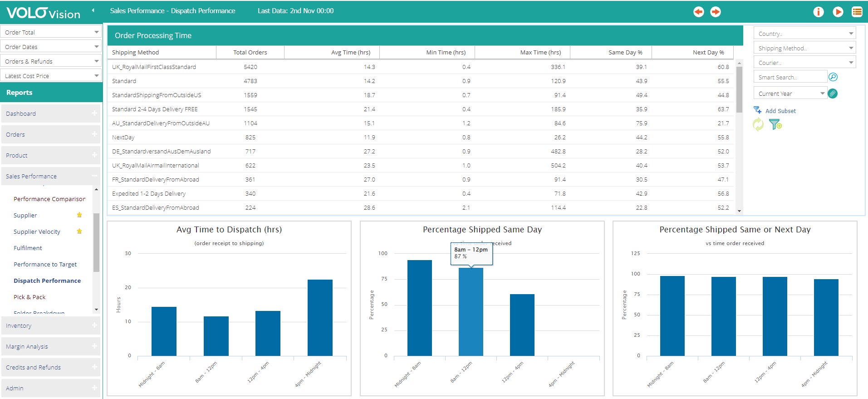This screenshot has height=399, width=868.
Task: Open the information icon in header
Action: [x=818, y=12]
